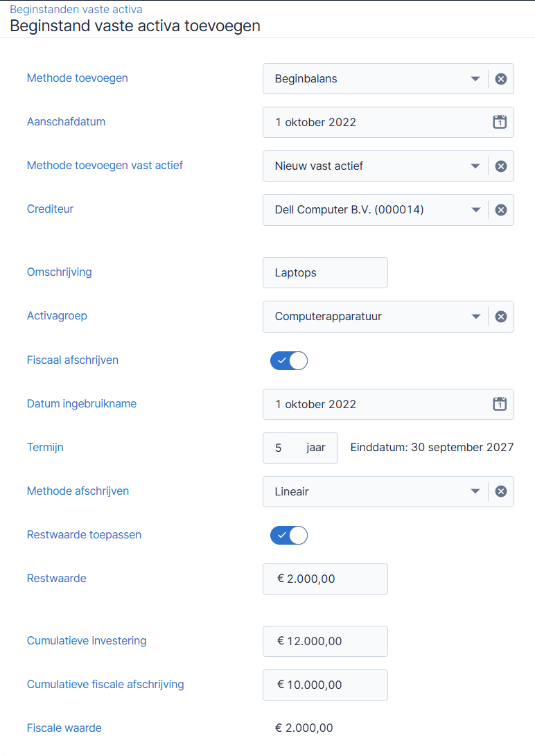Click the Restwaarde amount field
Viewport: 535px width, 756px height.
pyautogui.click(x=325, y=579)
